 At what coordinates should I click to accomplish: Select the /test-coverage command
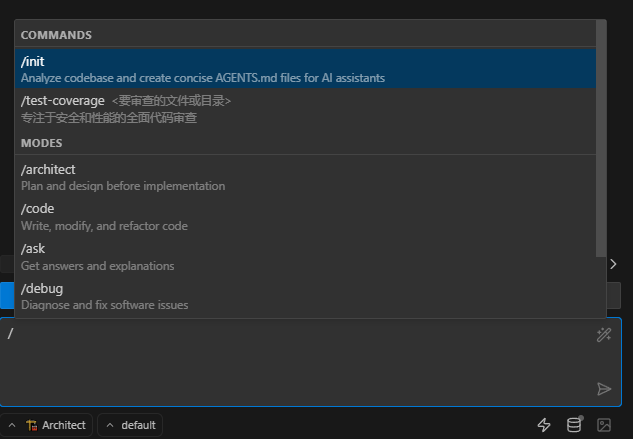click(x=305, y=109)
